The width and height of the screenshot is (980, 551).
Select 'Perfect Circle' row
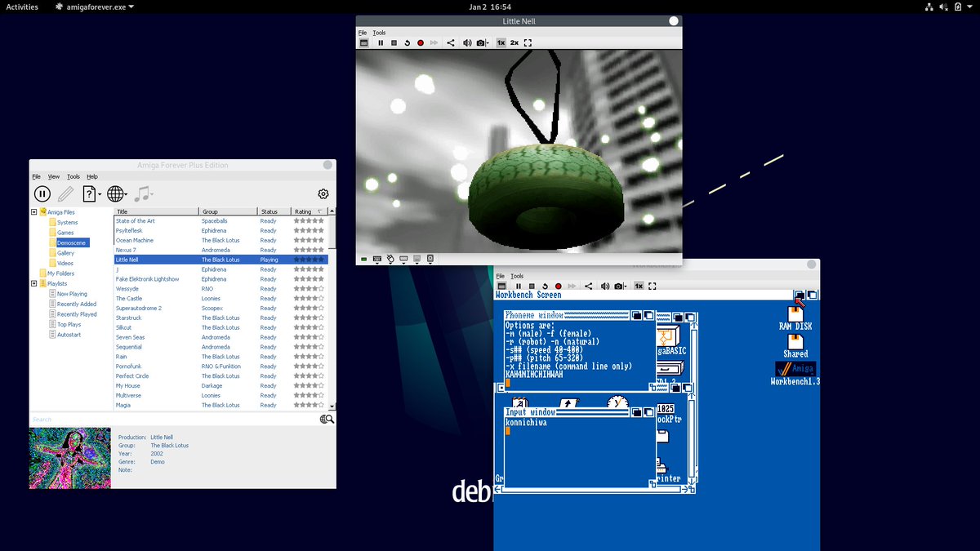[220, 375]
